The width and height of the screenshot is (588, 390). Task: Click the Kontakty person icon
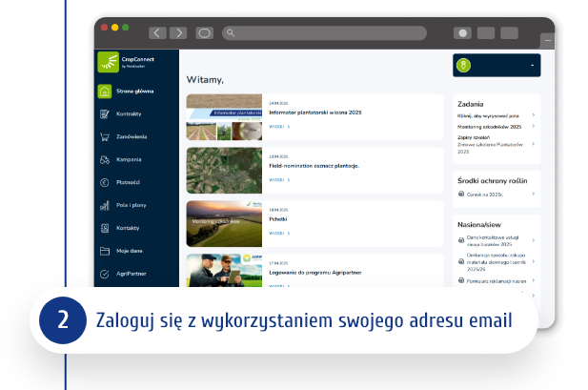click(x=105, y=229)
